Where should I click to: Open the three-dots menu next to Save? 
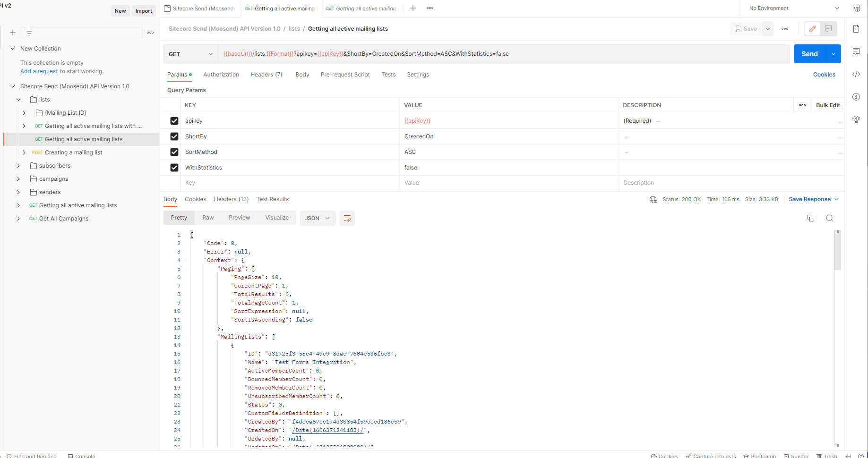pos(785,29)
